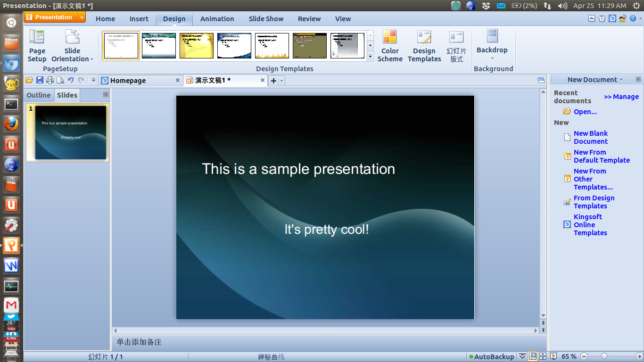Start the slide show from the status bar
The width and height of the screenshot is (644, 362).
click(553, 356)
